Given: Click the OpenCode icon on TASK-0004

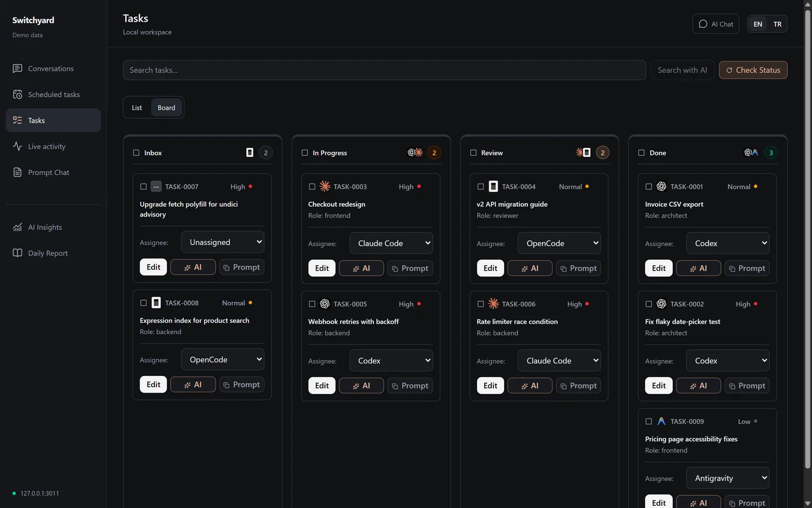Looking at the screenshot, I should pos(493,186).
